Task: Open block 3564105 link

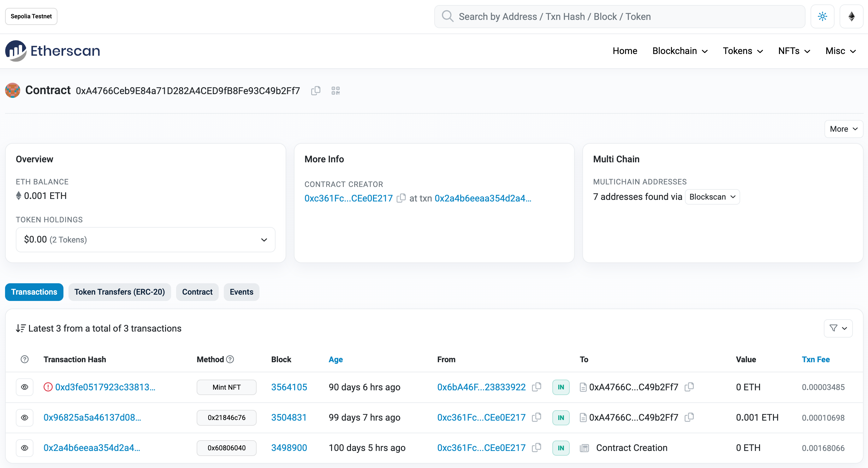Action: pos(289,387)
